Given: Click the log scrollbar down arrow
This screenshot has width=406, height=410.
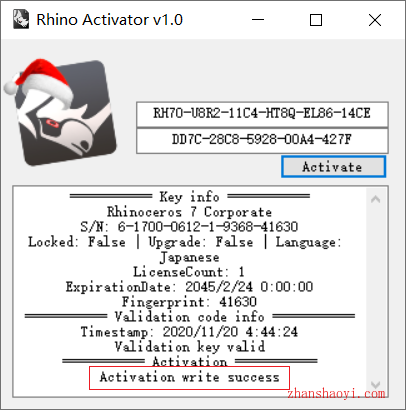Looking at the screenshot, I should (x=376, y=384).
